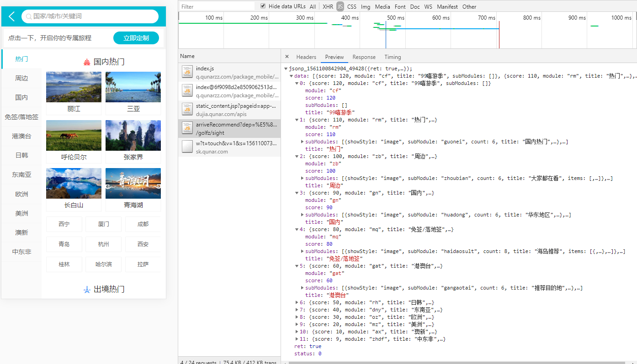Enable the CSS filter type
Viewport: 637px width, 364px height.
point(351,7)
